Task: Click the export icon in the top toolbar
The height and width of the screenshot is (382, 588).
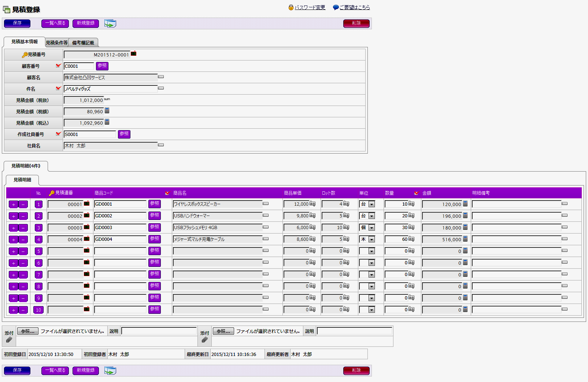Action: tap(110, 23)
